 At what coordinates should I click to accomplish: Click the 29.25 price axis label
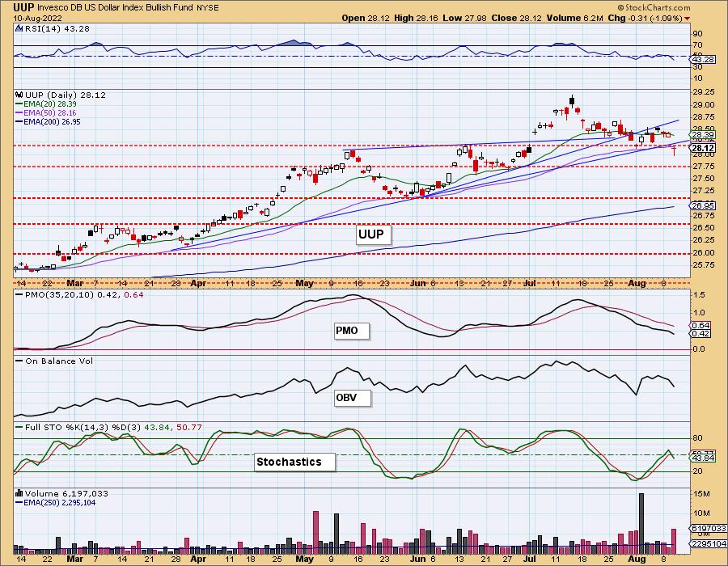click(703, 92)
